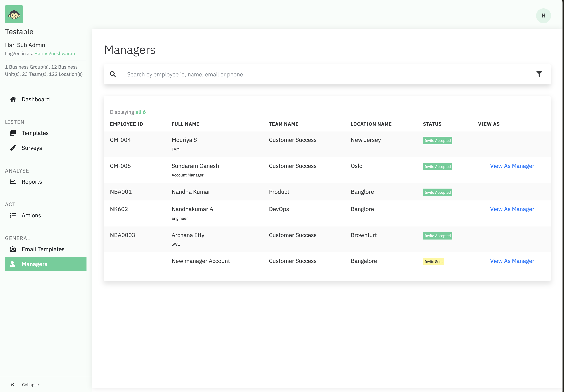Open the filter funnel icon
Screen dimensions: 564x392
tap(539, 74)
